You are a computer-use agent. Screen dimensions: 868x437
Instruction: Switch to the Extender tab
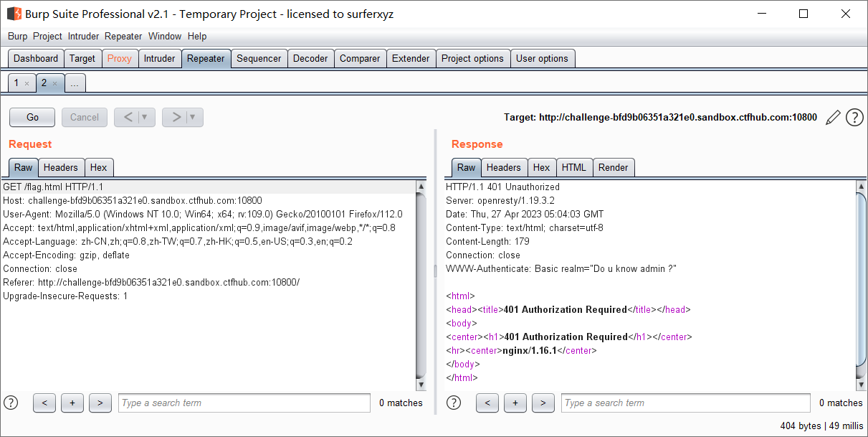411,59
